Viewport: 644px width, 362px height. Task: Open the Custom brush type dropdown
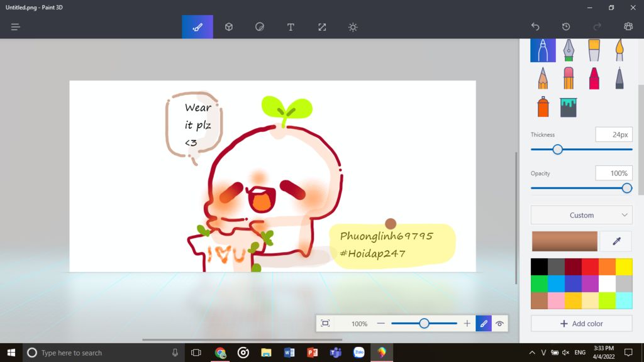coord(580,215)
